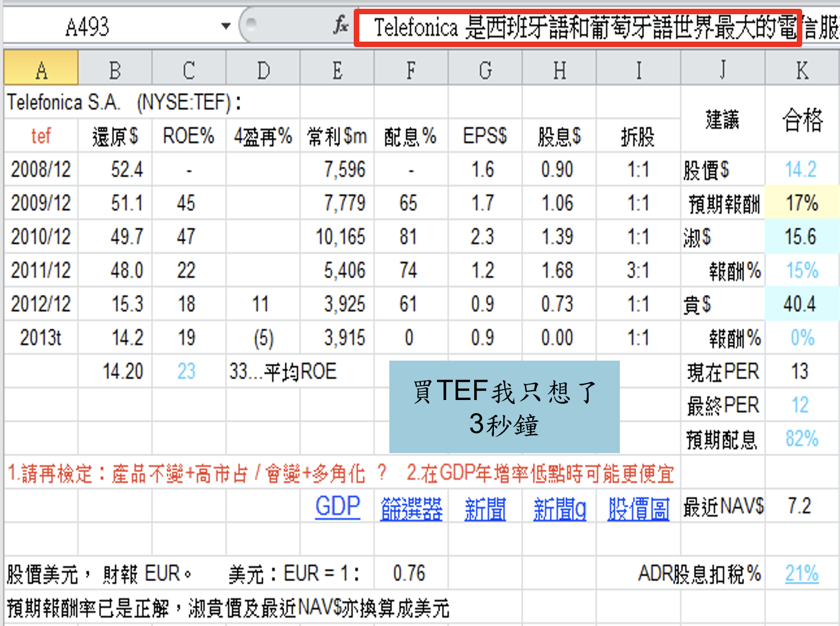This screenshot has width=840, height=626.
Task: Click the EPS$ heading cell
Action: click(485, 135)
